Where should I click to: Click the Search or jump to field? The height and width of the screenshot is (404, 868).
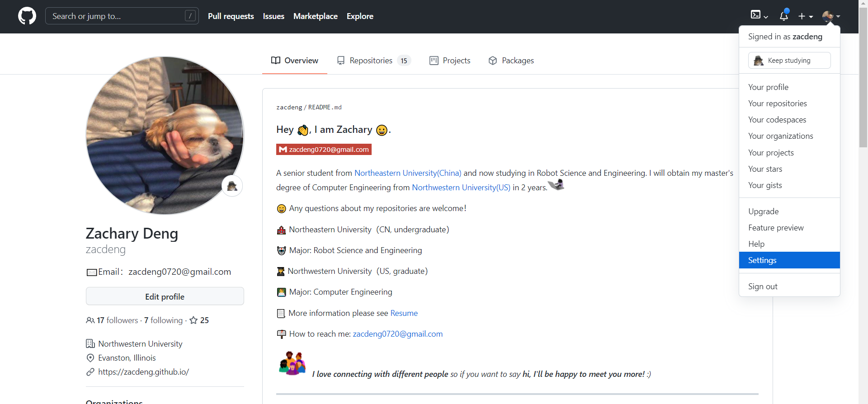pyautogui.click(x=118, y=16)
